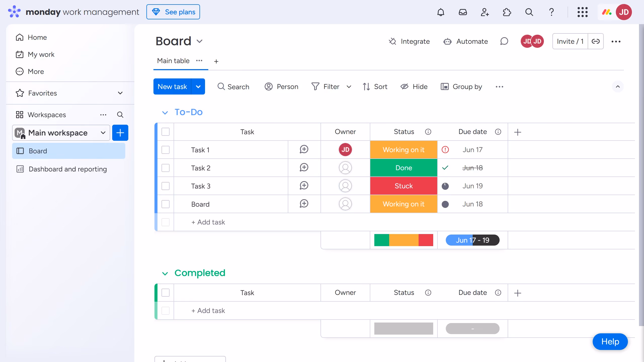Viewport: 644px width, 362px height.
Task: Open updates for the Board task row
Action: click(x=304, y=204)
